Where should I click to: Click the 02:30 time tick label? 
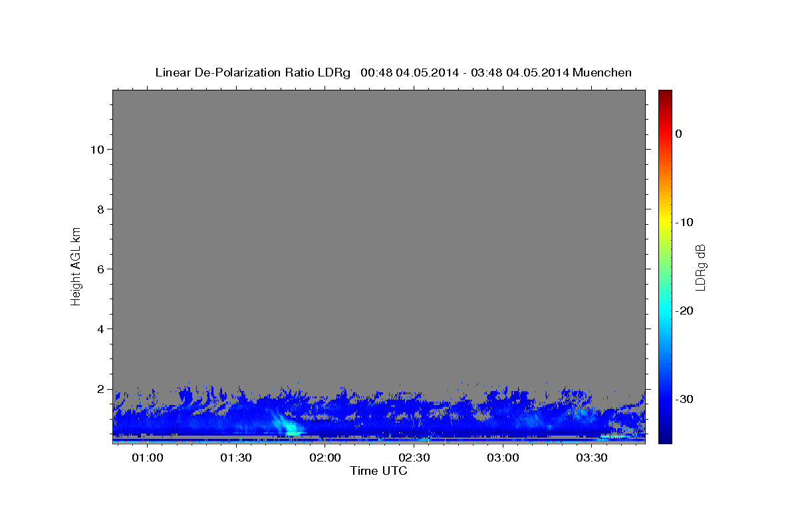point(414,458)
